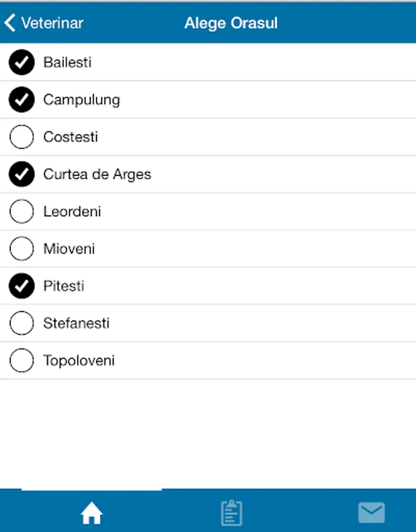Viewport: 416px width, 532px height.
Task: Tap the Alege Orasul title
Action: (231, 23)
